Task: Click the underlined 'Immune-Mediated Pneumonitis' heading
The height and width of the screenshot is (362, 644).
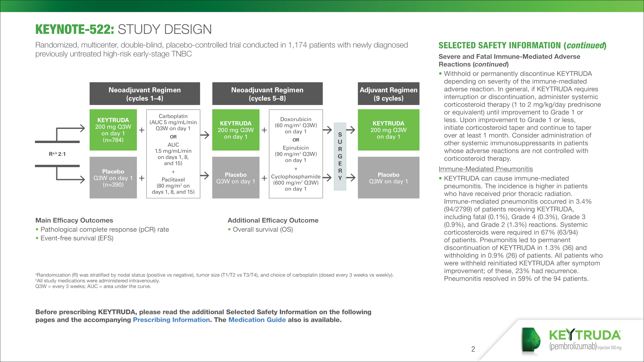Action: (x=486, y=169)
